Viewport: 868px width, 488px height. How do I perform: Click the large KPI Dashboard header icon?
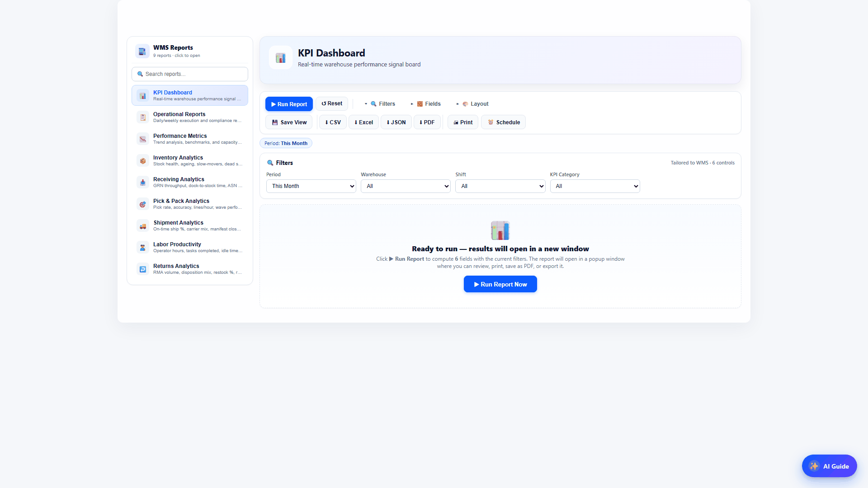(281, 58)
